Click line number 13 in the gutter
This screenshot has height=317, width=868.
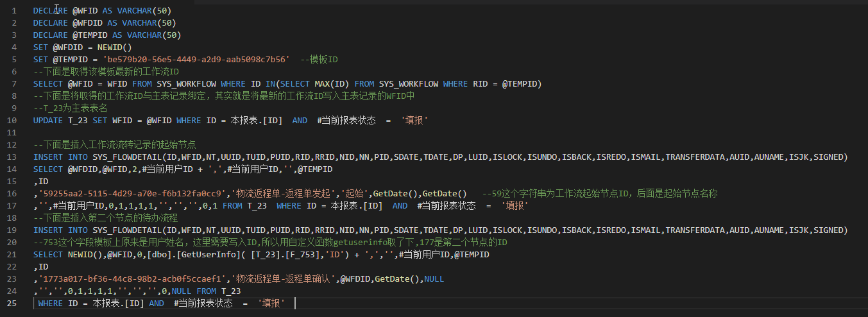12,157
